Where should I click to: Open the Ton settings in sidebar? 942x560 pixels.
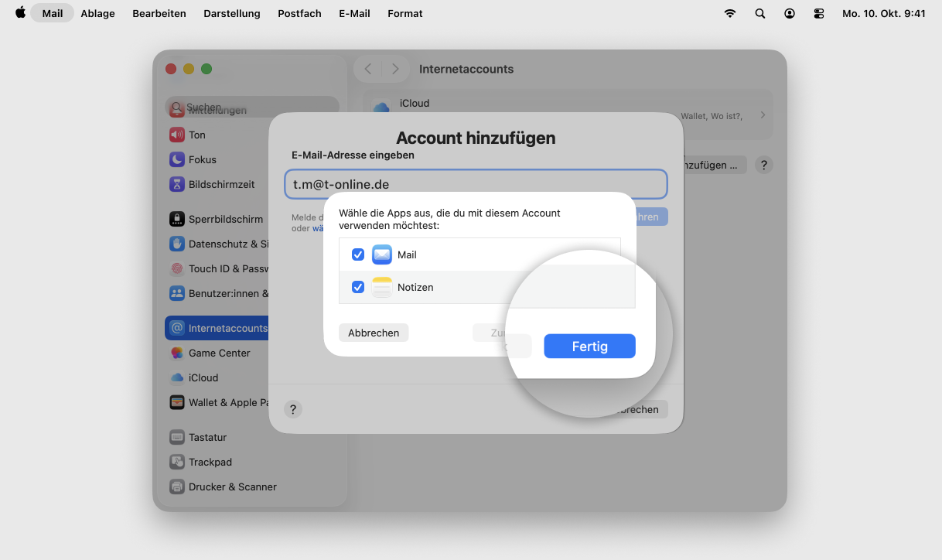click(x=197, y=135)
